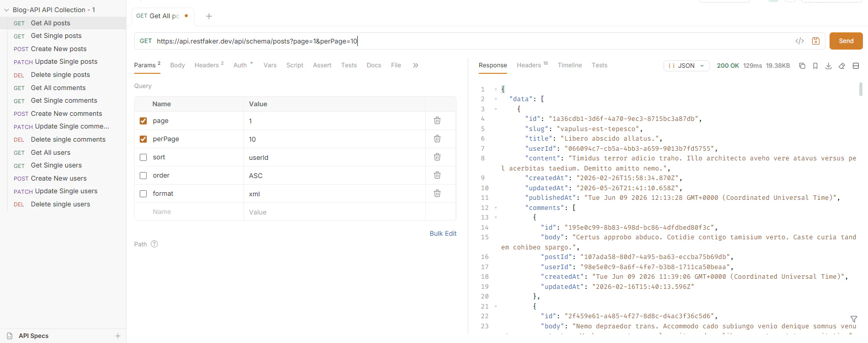Delete the sort query parameter row
This screenshot has height=343, width=868.
(437, 157)
